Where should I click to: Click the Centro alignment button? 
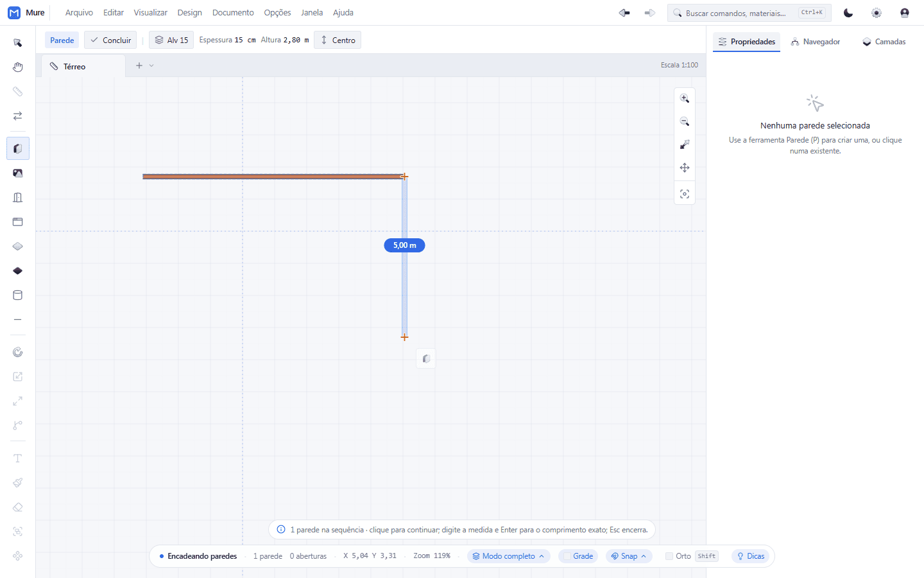coord(338,40)
